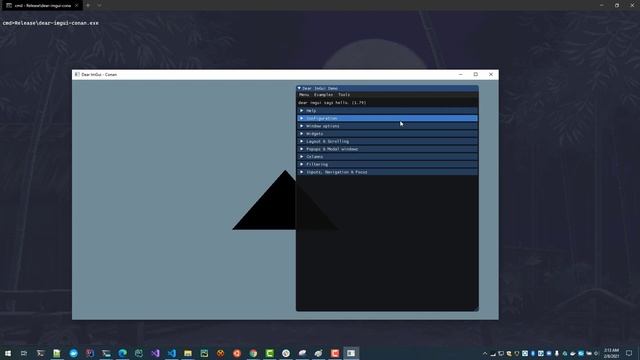Expand the Configuration section
The height and width of the screenshot is (360, 640).
387,118
